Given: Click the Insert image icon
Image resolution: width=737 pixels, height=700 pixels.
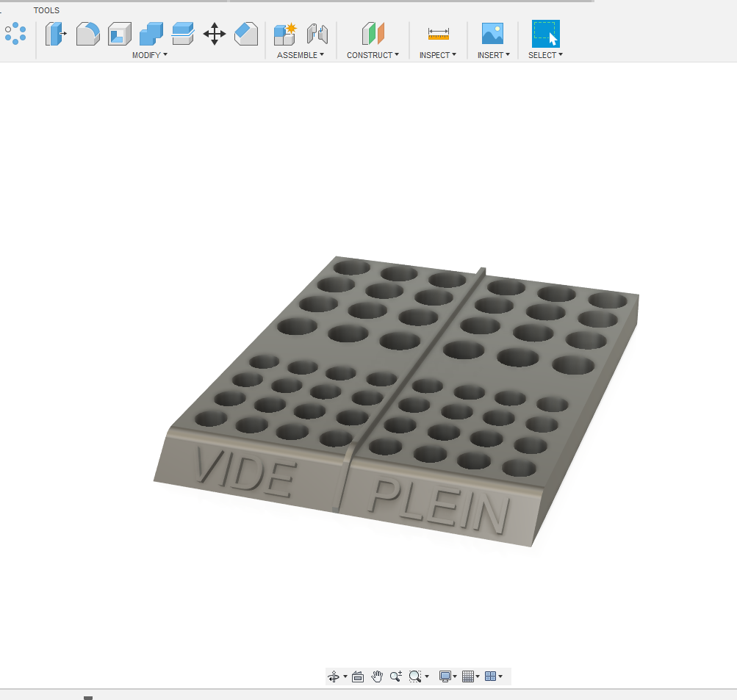Looking at the screenshot, I should pos(492,34).
